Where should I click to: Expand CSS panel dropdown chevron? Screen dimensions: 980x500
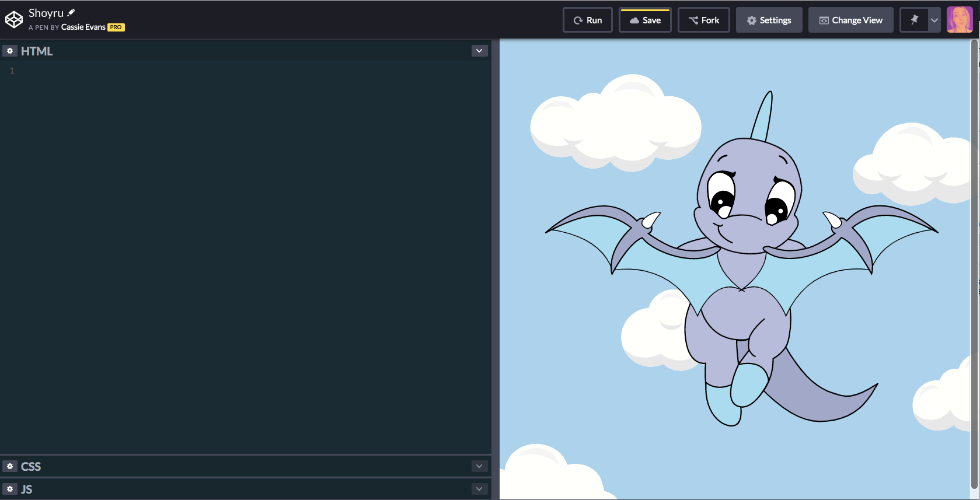479,466
